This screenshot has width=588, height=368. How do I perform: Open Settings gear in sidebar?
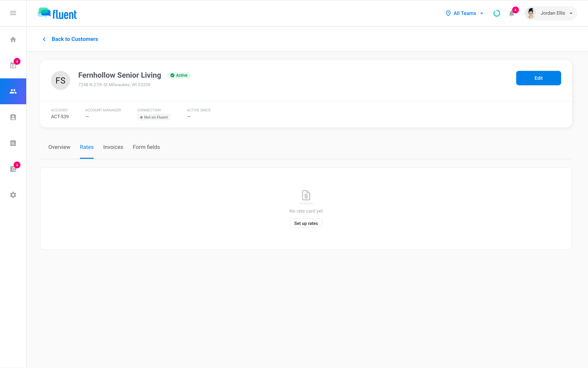(x=13, y=195)
